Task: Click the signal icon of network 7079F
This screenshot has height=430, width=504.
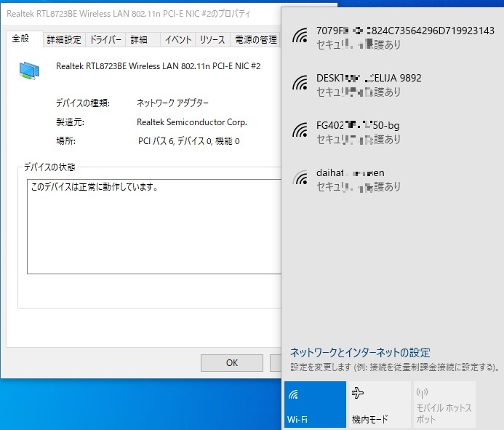Action: point(299,36)
